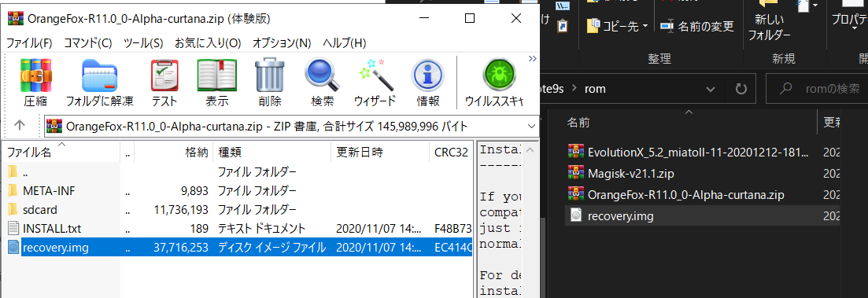Launch the ウィザード wand icon
This screenshot has width=868, height=298.
click(375, 82)
